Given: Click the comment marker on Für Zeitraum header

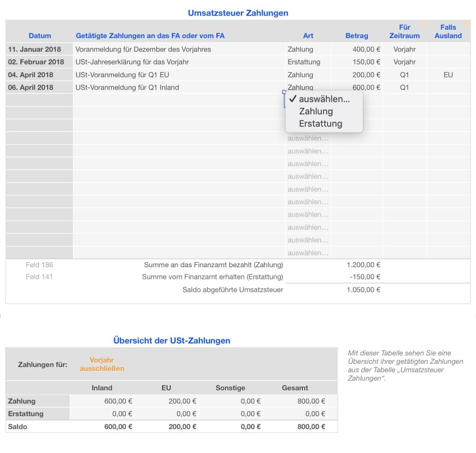Looking at the screenshot, I should click(424, 23).
